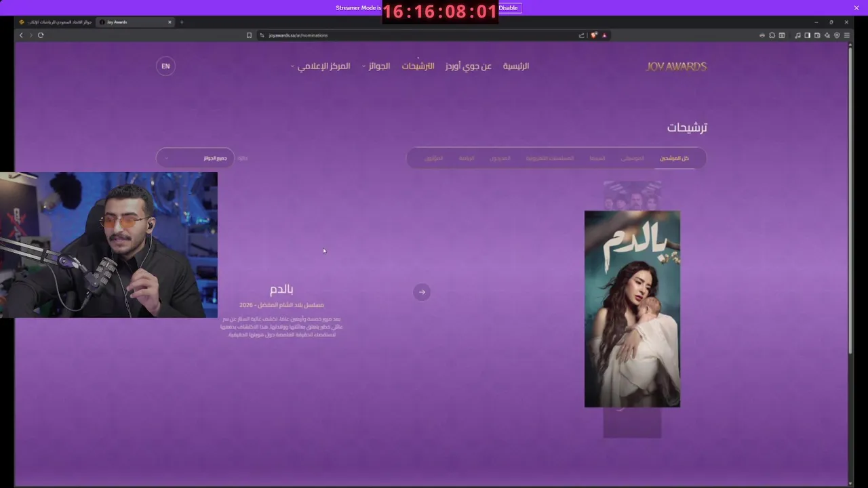
Task: Click the بالدم nominee title text
Action: coord(281,289)
